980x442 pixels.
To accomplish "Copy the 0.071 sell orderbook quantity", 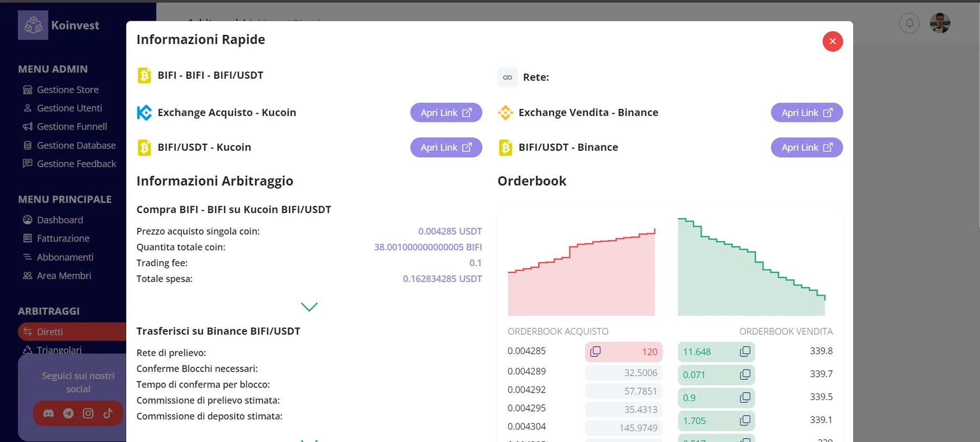I will 745,375.
